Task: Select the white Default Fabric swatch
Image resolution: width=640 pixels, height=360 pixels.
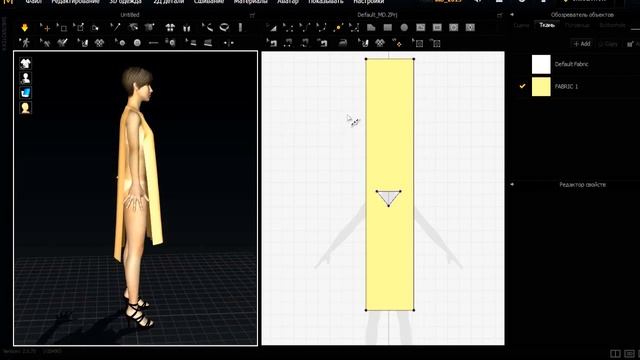Action: pos(541,64)
